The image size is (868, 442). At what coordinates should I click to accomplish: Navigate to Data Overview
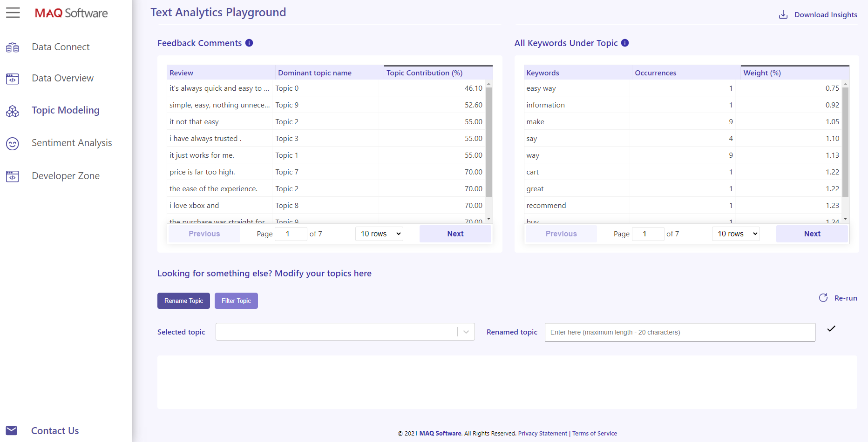[x=62, y=78]
